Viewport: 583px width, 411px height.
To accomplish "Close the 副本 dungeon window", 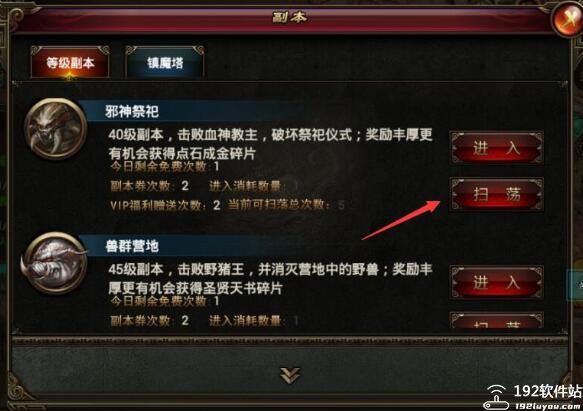I will 568,18.
